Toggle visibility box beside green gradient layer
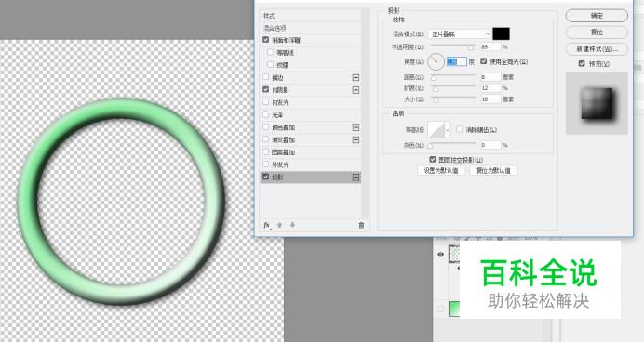This screenshot has height=342, width=644. coord(441,309)
